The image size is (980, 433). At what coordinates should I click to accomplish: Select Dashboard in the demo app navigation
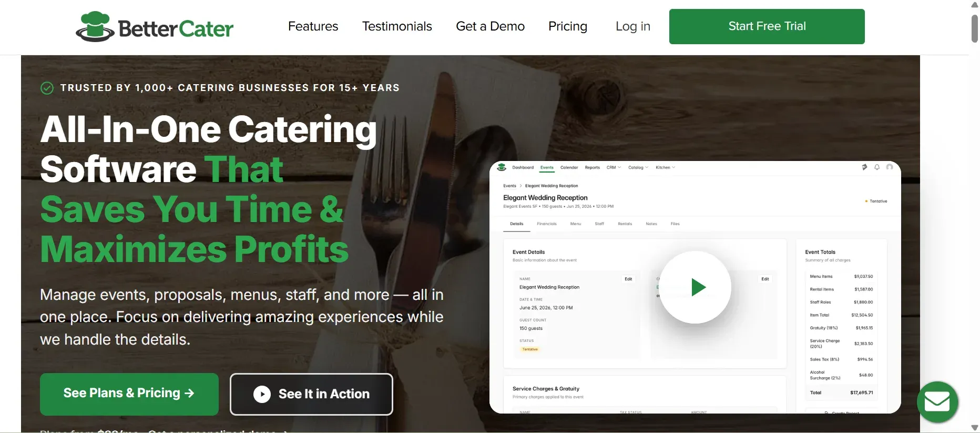tap(523, 168)
